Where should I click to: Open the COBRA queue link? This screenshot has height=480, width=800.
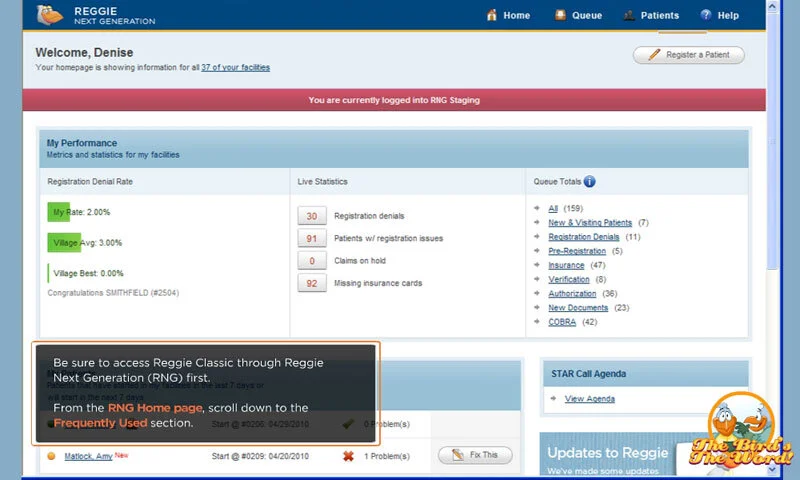click(x=562, y=322)
